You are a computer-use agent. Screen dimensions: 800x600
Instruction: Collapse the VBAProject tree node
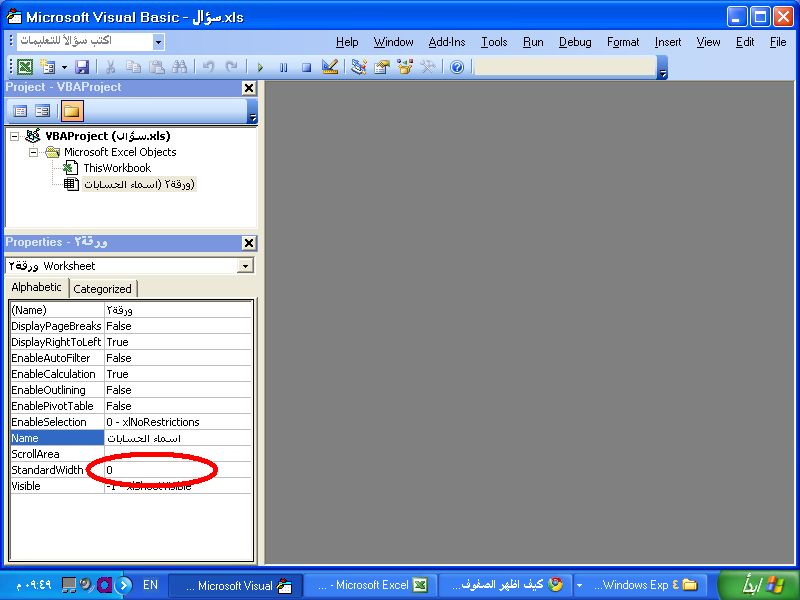coord(15,136)
